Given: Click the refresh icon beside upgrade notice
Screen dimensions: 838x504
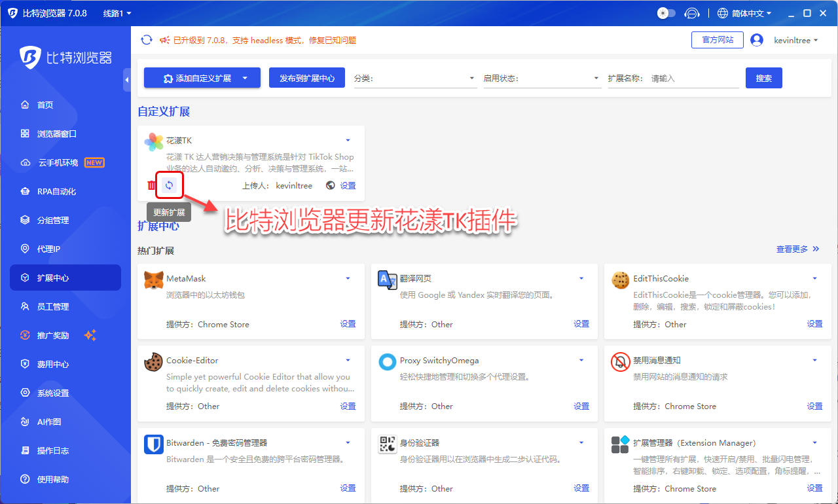Looking at the screenshot, I should (x=147, y=40).
